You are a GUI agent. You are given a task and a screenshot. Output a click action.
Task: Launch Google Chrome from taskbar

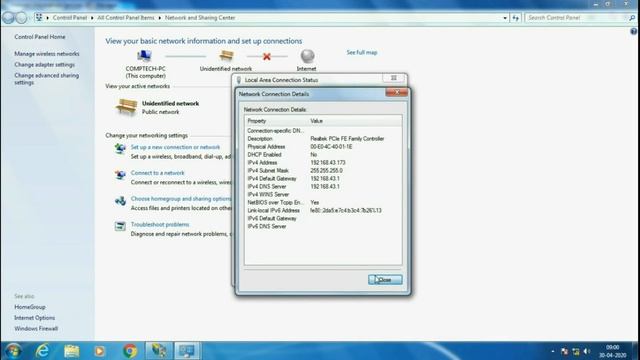click(130, 351)
